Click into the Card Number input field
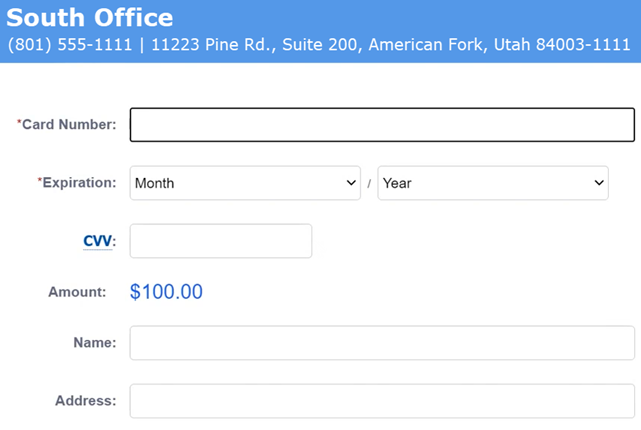Image resolution: width=641 pixels, height=430 pixels. pos(382,125)
